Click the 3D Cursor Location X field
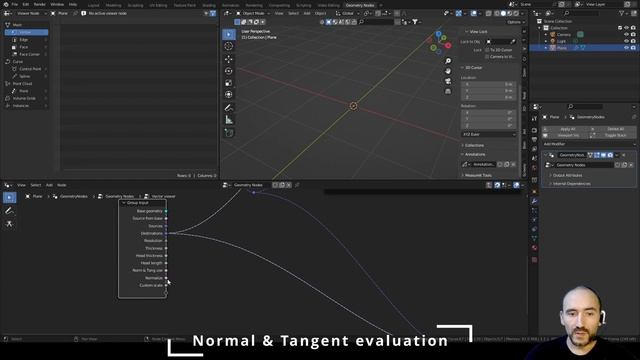This screenshot has width=640, height=360. pyautogui.click(x=489, y=84)
